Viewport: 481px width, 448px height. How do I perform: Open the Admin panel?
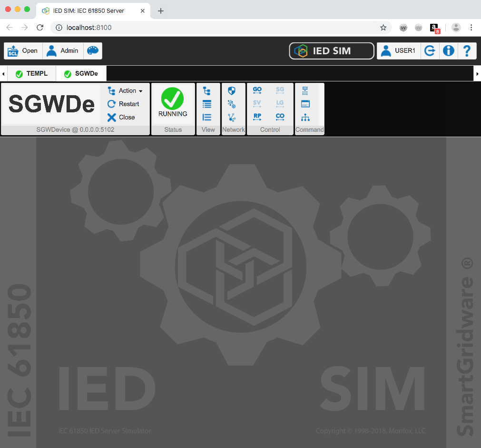tap(63, 51)
